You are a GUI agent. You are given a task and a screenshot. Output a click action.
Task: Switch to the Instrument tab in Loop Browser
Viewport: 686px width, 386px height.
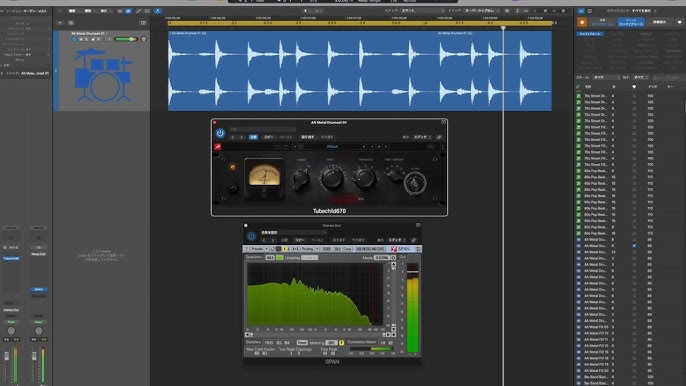coord(602,22)
